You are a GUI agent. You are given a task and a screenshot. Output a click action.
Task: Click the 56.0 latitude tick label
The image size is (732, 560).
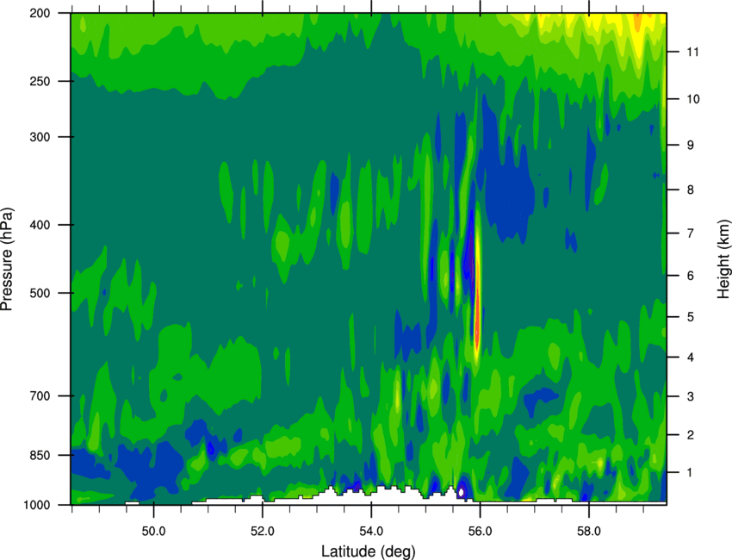(480, 531)
